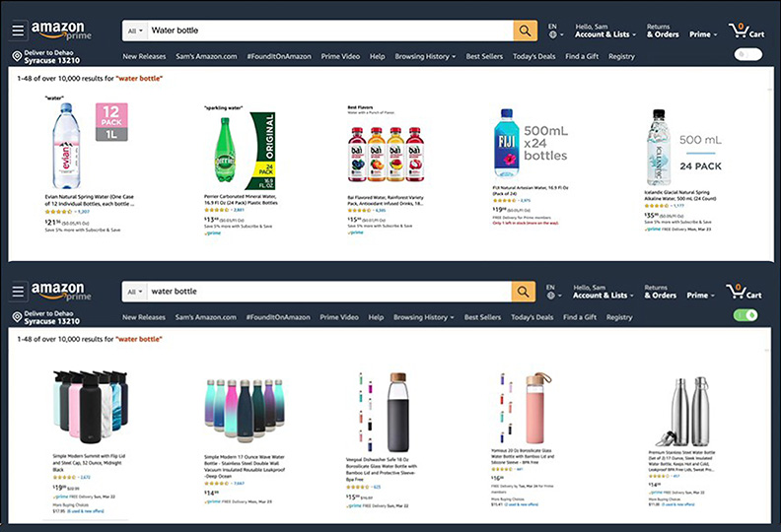This screenshot has width=781, height=532.
Task: Open Best Sellers in the top navigation bar
Action: coord(484,56)
